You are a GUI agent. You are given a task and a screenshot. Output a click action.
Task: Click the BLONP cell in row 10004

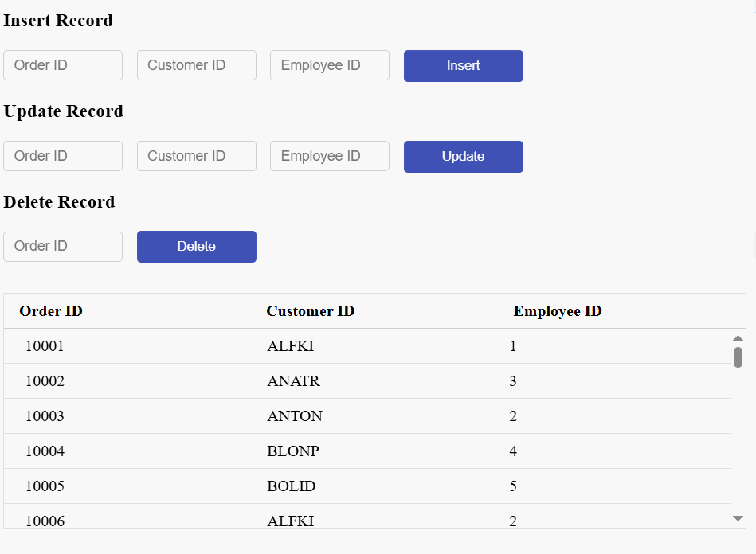click(x=292, y=451)
